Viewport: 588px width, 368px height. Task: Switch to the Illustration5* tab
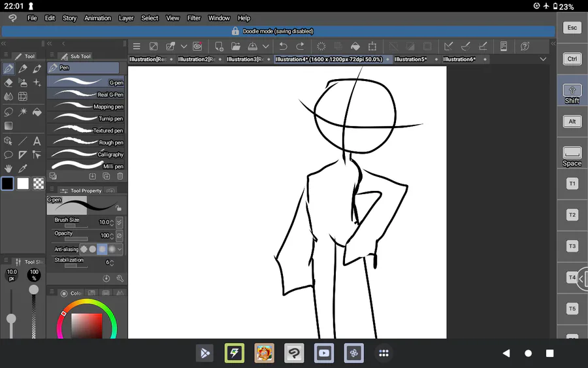click(x=411, y=59)
